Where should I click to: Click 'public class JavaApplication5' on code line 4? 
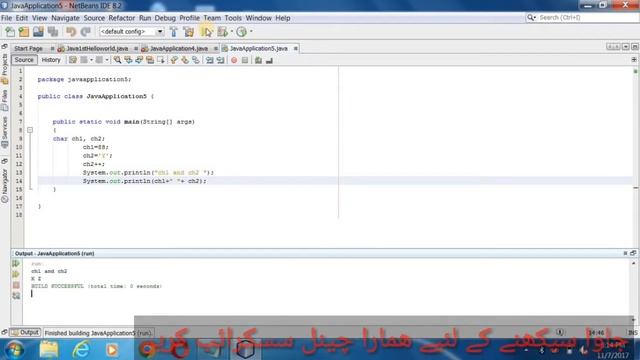point(92,96)
